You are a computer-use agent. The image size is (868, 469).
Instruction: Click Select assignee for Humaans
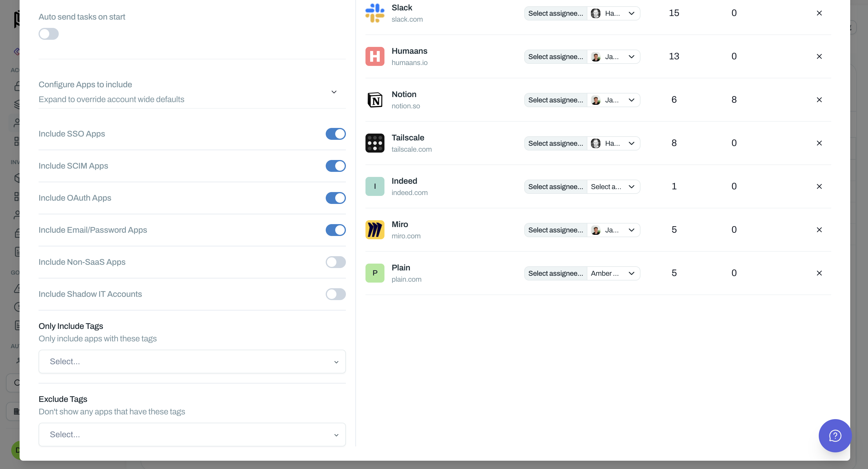[556, 56]
